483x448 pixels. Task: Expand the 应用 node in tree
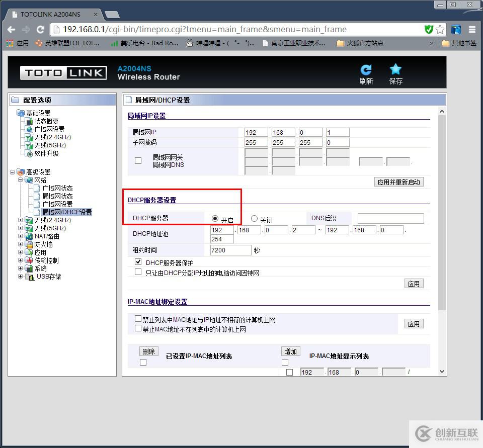click(20, 252)
